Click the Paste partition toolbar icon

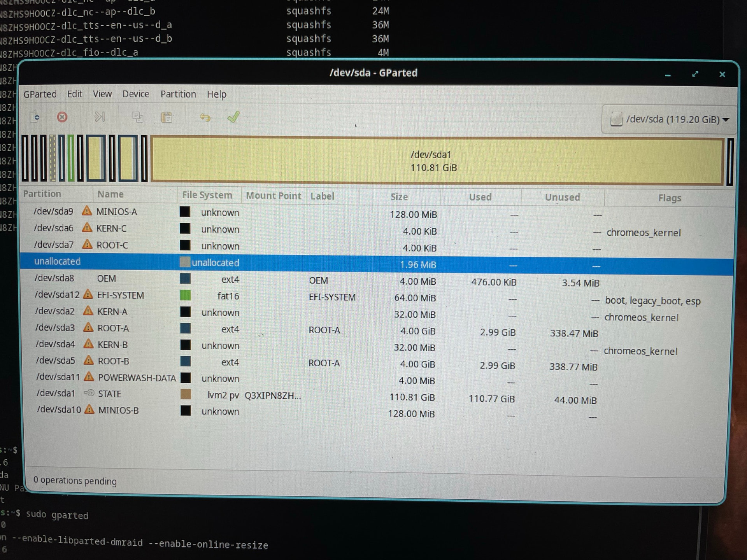[167, 117]
